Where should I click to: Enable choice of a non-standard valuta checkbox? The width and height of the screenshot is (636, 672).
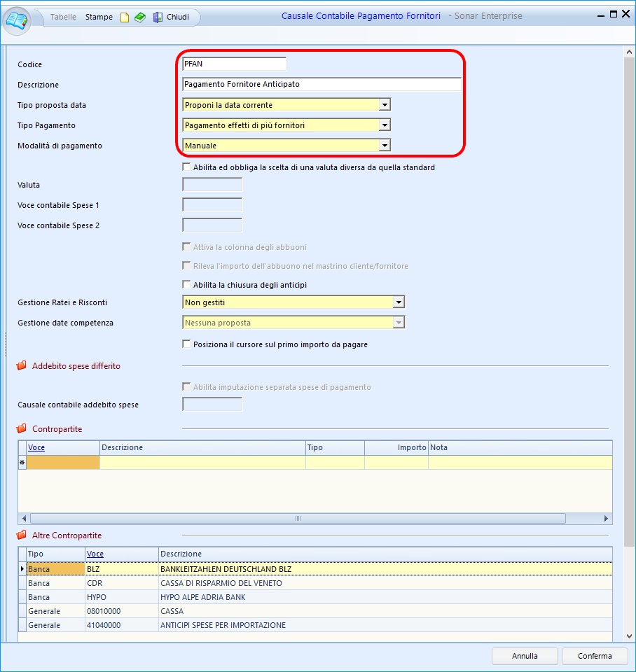186,167
